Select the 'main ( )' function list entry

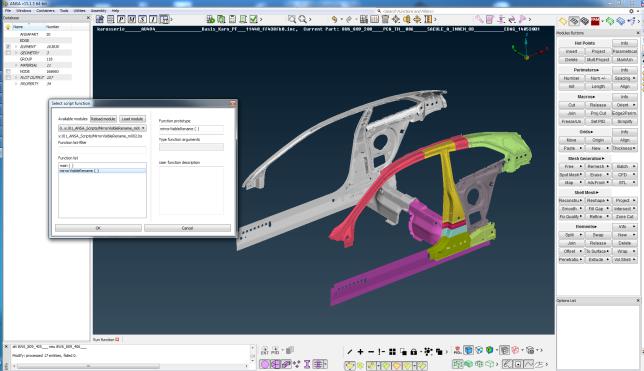102,166
